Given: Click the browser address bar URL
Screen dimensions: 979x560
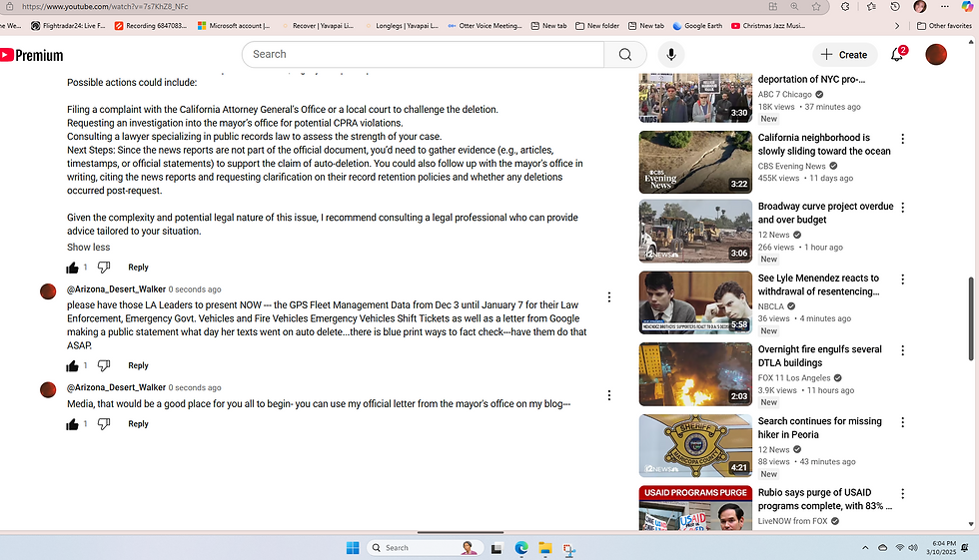Looking at the screenshot, I should 105,6.
